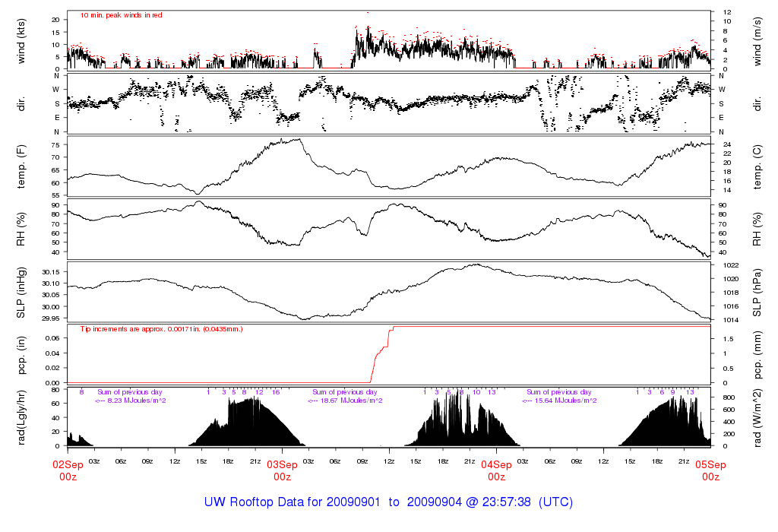The image size is (778, 532).
Task: Click the '12' tick on wind (m/s) axis
Action: point(727,12)
